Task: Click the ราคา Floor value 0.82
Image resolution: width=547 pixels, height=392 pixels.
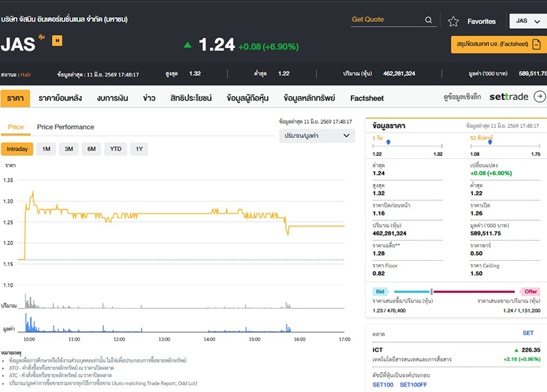Action: pyautogui.click(x=379, y=274)
